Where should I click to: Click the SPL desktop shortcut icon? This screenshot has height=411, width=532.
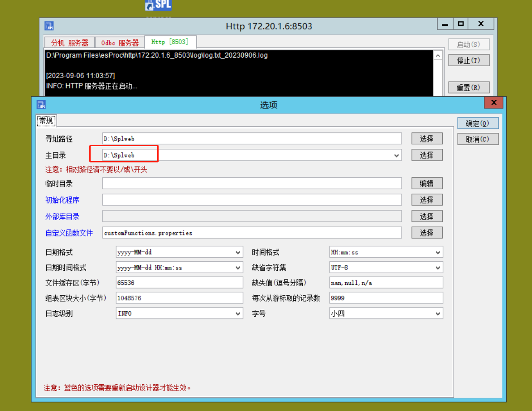coord(158,5)
